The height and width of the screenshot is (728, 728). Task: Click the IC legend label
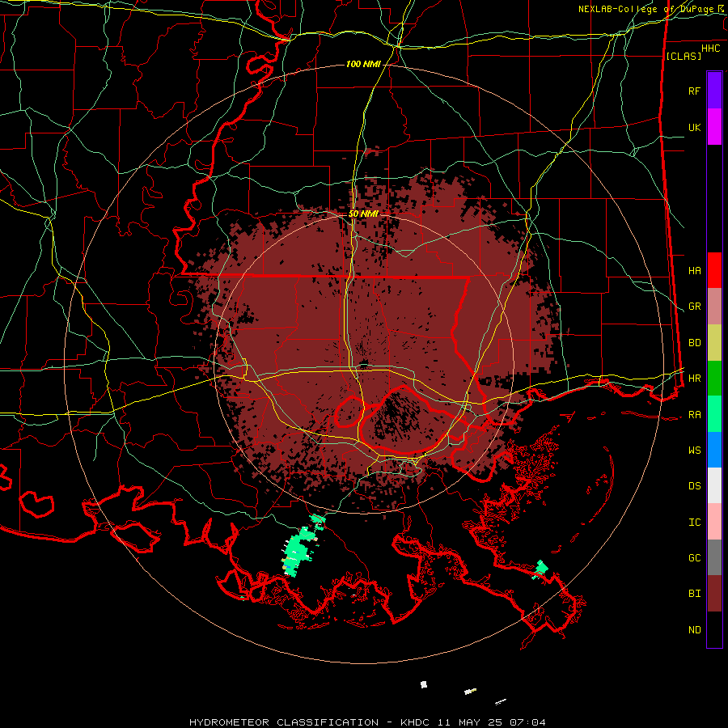[694, 523]
